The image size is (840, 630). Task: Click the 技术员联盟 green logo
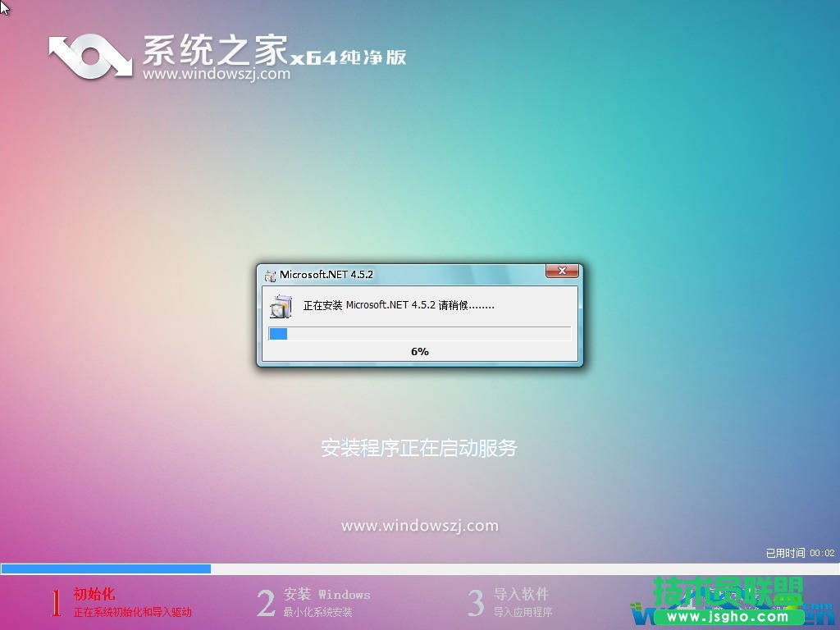click(x=729, y=588)
